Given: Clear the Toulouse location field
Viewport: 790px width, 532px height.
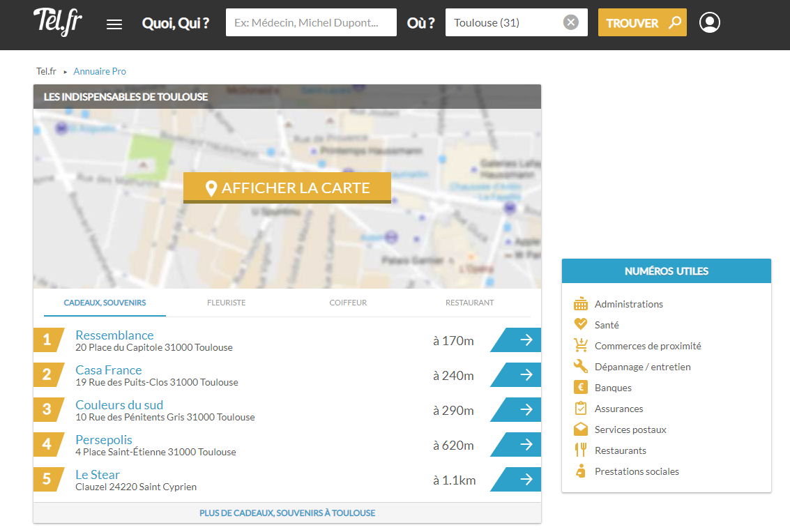Looking at the screenshot, I should 571,22.
